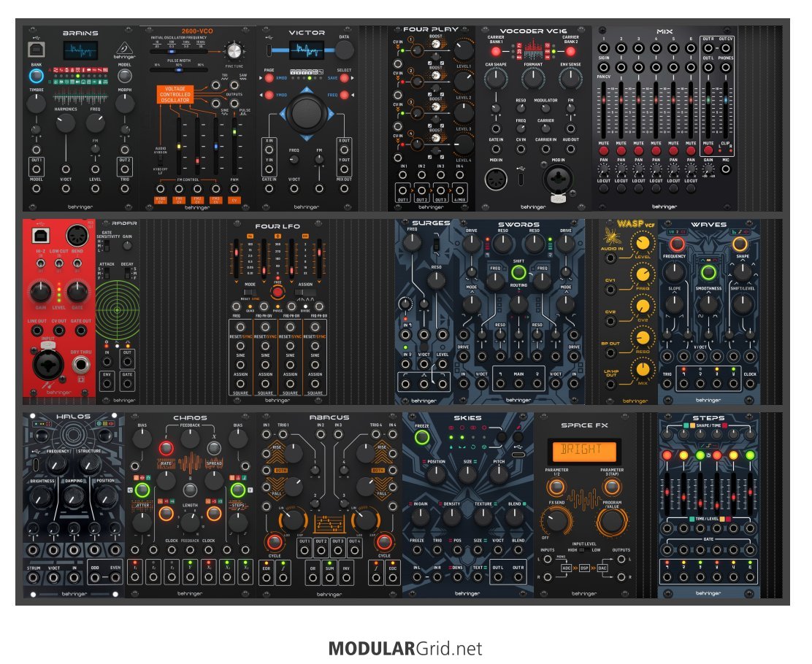Click channel 3 fader on the Mix module
The width and height of the screenshot is (812, 664).
coord(638,101)
